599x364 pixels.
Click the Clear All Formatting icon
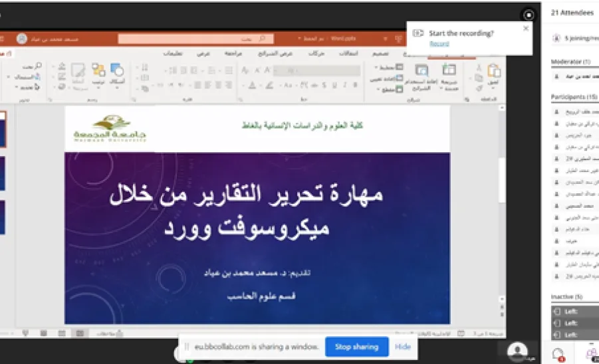pos(245,70)
